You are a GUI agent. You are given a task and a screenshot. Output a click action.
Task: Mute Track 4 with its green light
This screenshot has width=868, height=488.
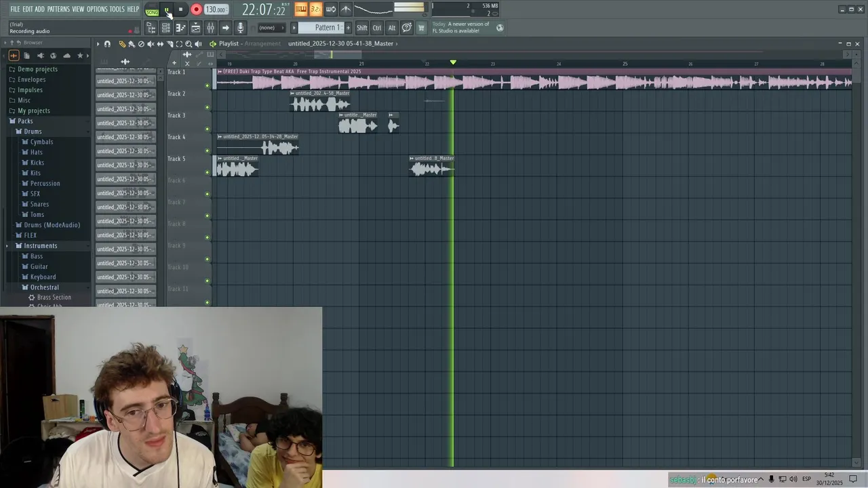[208, 151]
